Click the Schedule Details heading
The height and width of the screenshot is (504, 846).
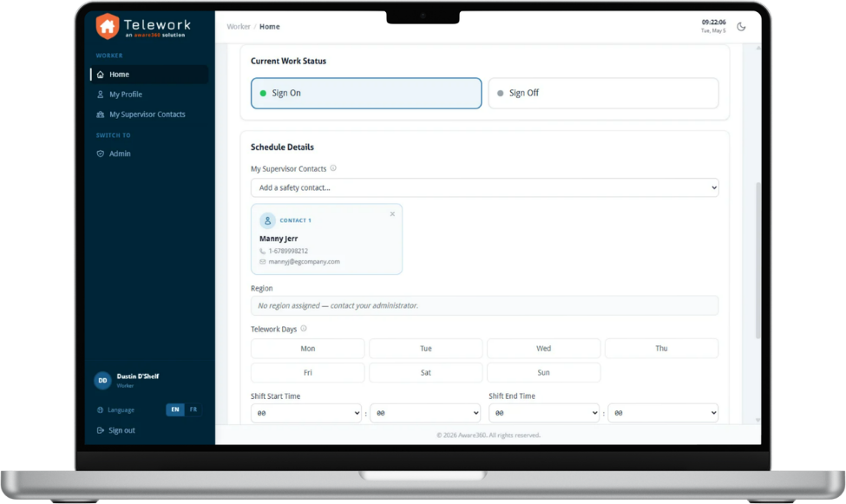tap(282, 147)
